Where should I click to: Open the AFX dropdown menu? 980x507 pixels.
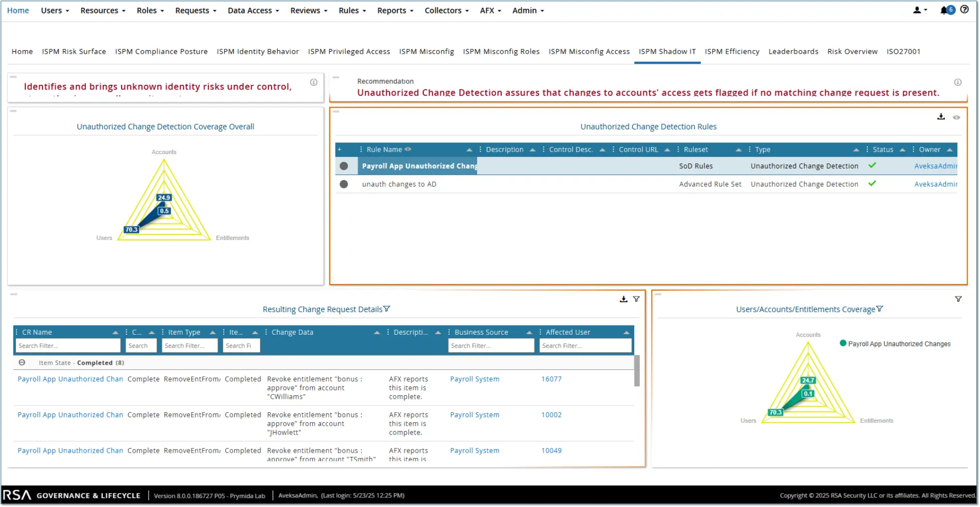pos(491,10)
